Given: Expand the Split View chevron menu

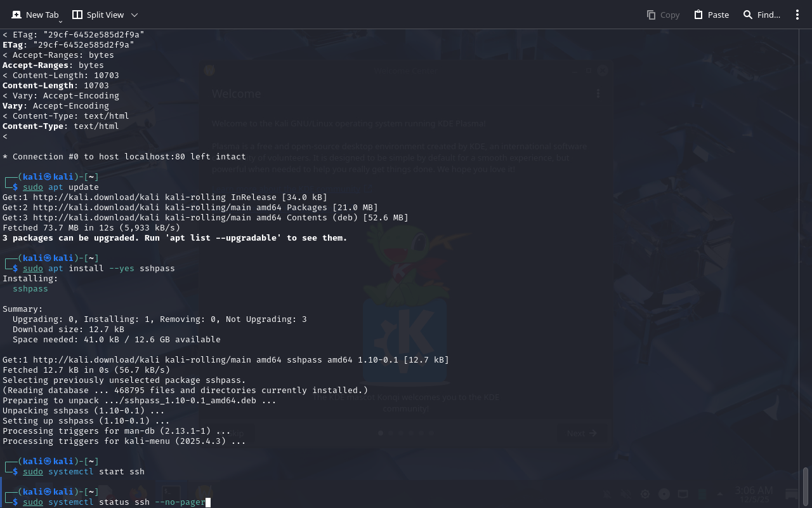Looking at the screenshot, I should pos(134,15).
